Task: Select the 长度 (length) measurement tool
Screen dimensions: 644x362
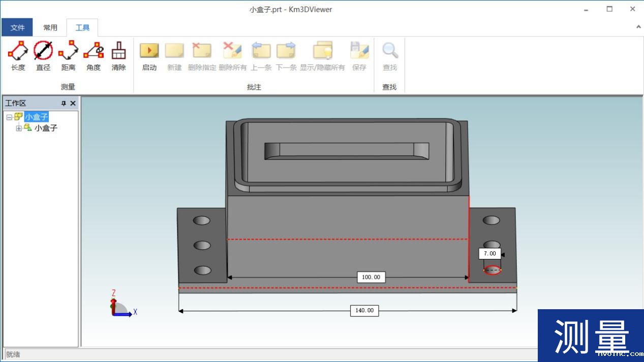Action: (17, 56)
